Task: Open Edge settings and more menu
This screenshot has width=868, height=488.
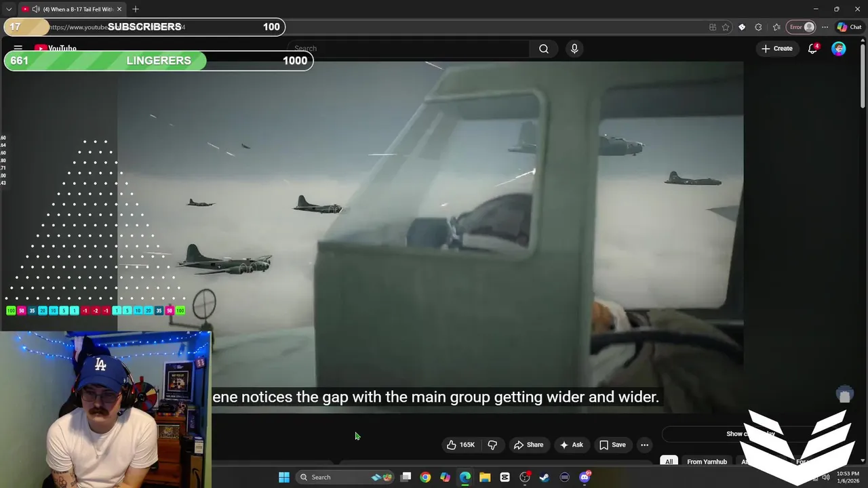Action: 825,27
